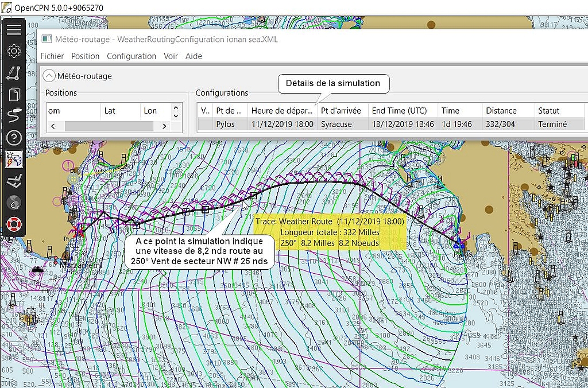Select the route creation tool
Screen dimensions: 588x388
pyautogui.click(x=14, y=73)
